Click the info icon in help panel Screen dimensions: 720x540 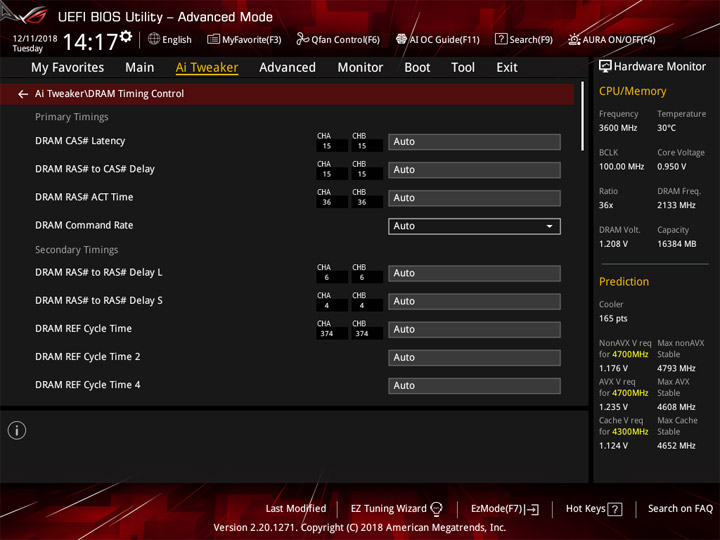pyautogui.click(x=17, y=431)
